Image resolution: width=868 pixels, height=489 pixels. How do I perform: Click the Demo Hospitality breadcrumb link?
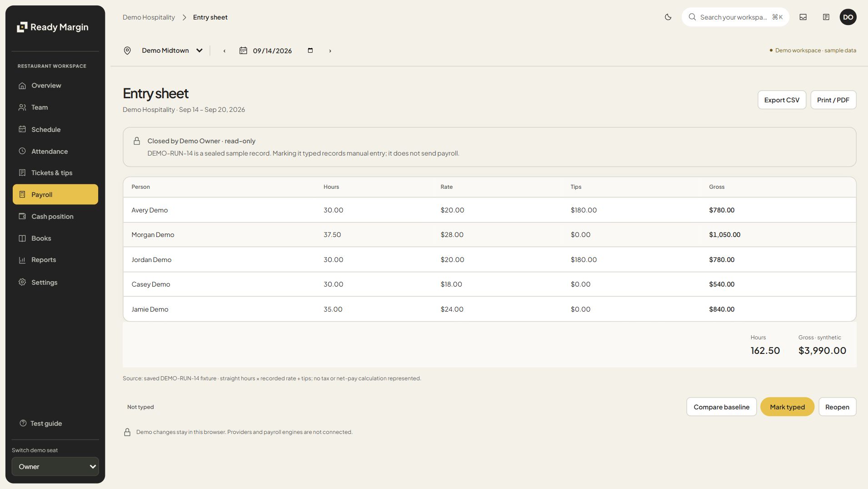149,17
